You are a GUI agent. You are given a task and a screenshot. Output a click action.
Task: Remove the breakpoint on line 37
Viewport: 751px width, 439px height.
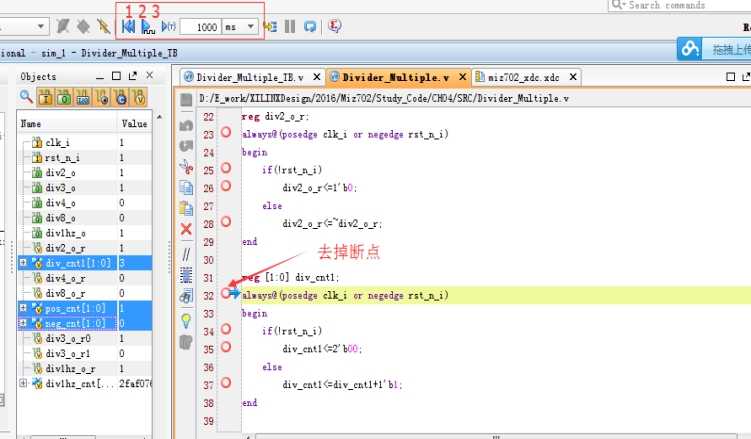point(225,383)
